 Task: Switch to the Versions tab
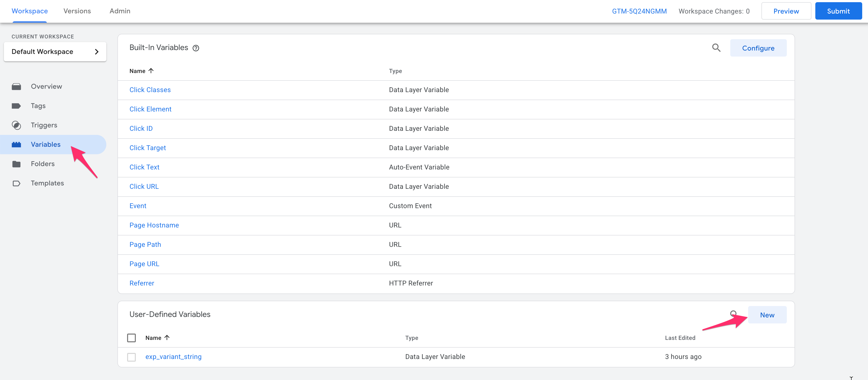point(77,11)
